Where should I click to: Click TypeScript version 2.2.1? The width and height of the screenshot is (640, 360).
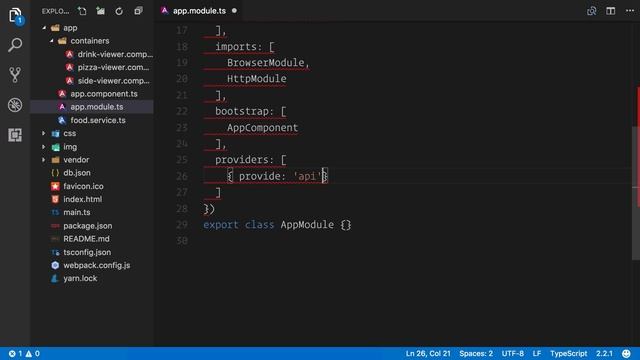pyautogui.click(x=604, y=353)
